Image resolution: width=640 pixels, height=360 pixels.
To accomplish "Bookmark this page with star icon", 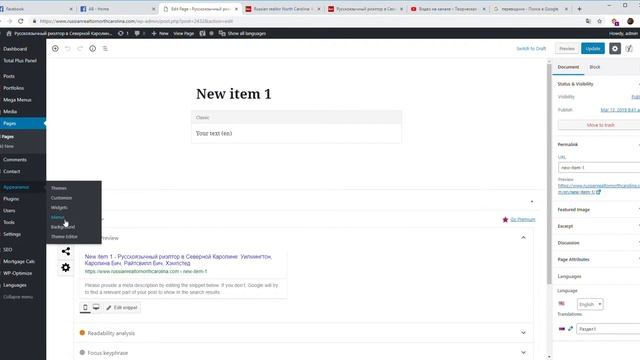I will coord(600,21).
